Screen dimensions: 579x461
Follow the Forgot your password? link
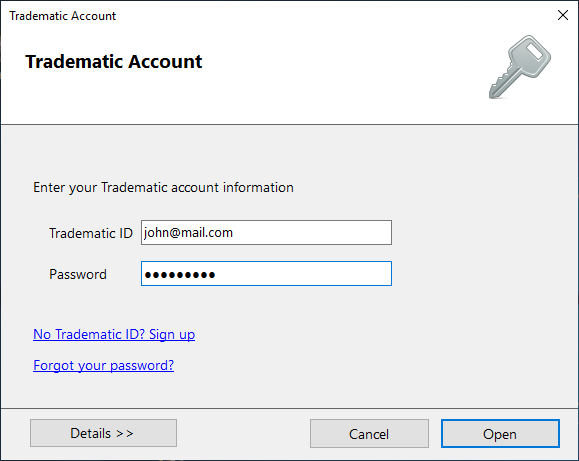click(x=103, y=365)
